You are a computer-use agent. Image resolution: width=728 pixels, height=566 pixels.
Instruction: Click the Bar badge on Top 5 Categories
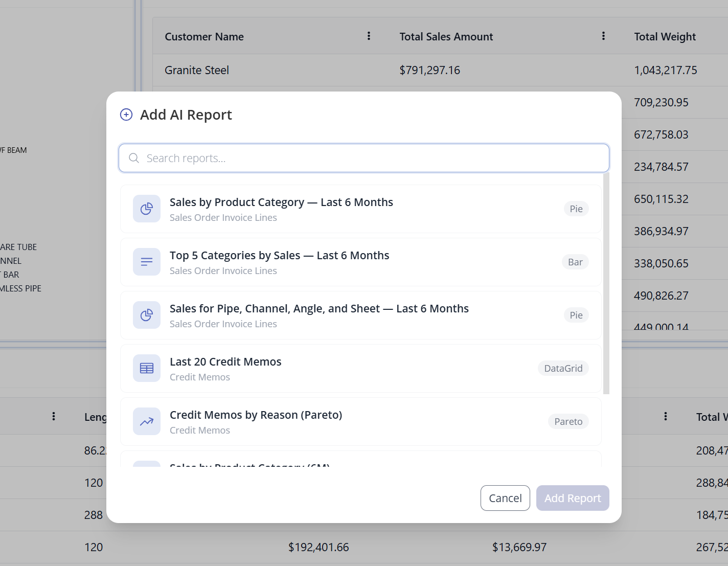pos(575,262)
